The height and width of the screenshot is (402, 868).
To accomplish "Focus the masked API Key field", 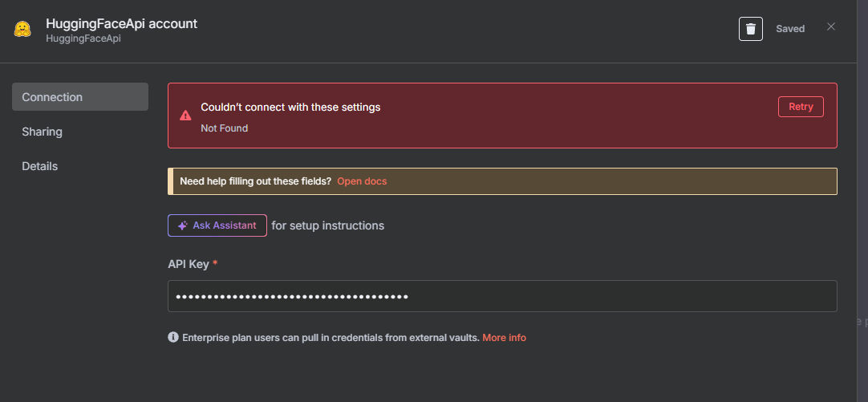I will 503,296.
